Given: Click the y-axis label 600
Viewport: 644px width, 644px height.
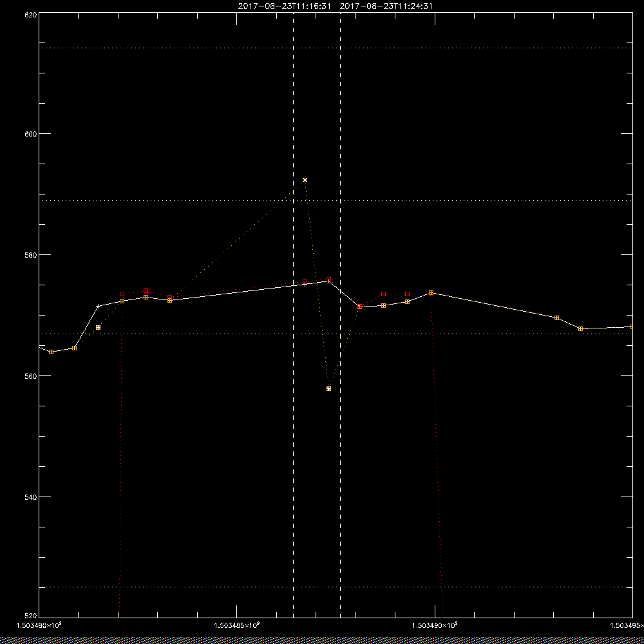Looking at the screenshot, I should click(31, 134).
